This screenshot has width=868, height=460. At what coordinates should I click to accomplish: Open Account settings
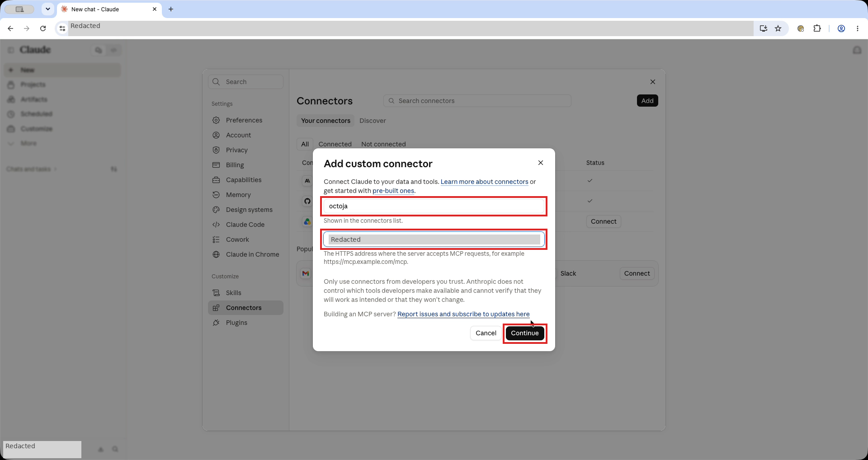coord(245,135)
